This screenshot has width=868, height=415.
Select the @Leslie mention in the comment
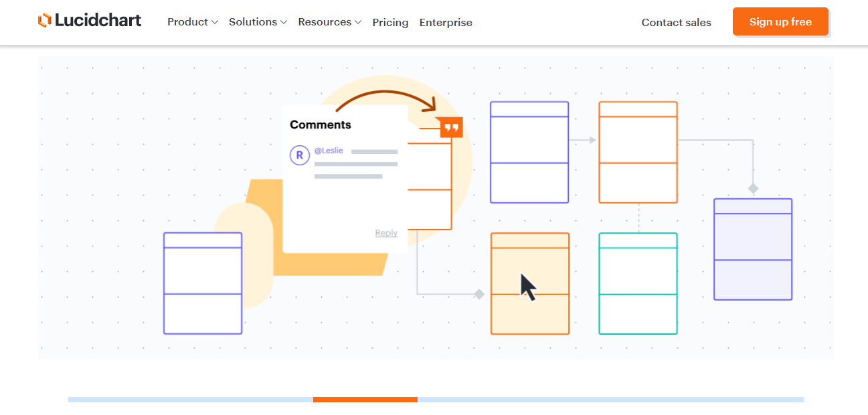click(x=329, y=150)
